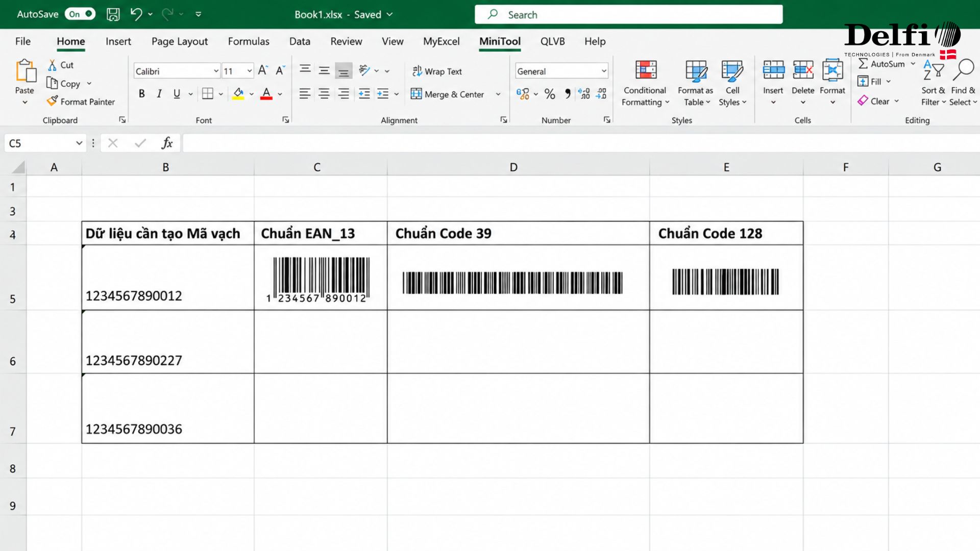Viewport: 980px width, 551px height.
Task: Open the Calibri font name dropdown
Action: pos(216,71)
